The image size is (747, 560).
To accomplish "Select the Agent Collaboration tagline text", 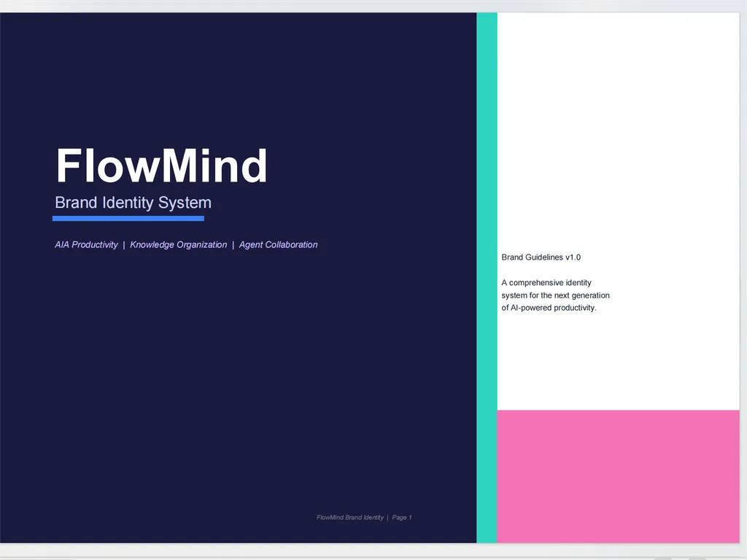I will [278, 245].
